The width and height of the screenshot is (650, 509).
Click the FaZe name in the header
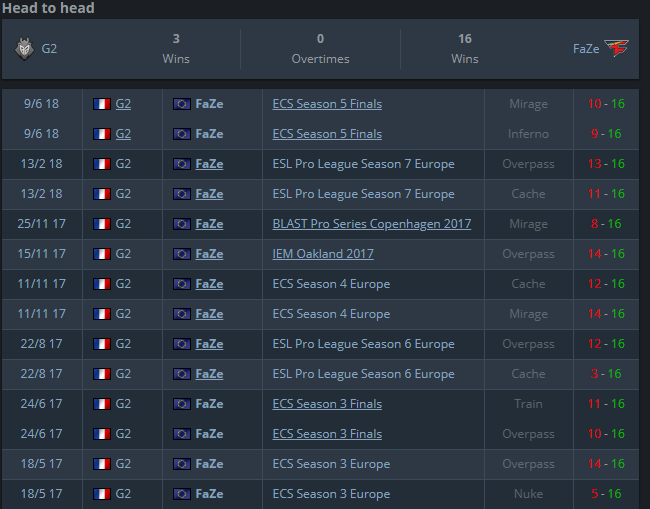586,49
